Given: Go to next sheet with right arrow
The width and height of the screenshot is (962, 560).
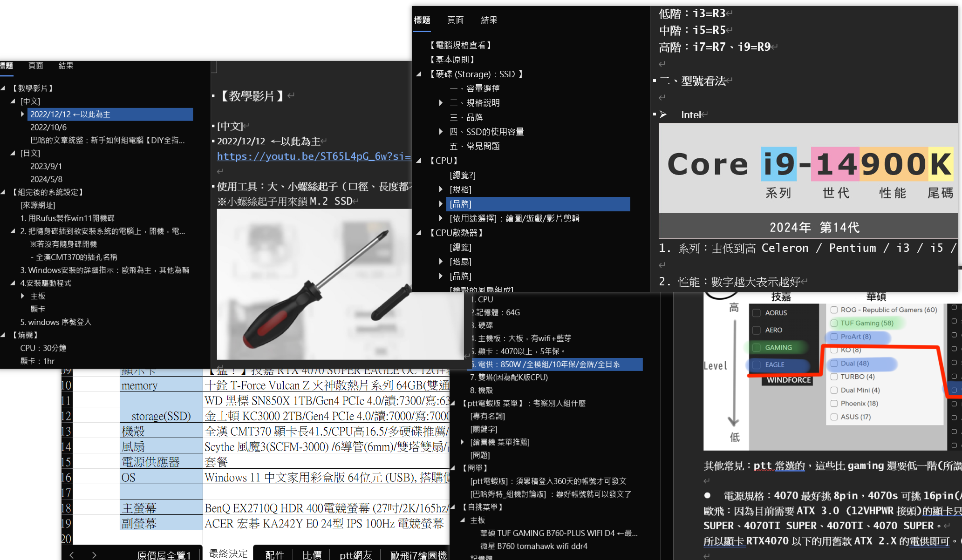Looking at the screenshot, I should click(94, 554).
